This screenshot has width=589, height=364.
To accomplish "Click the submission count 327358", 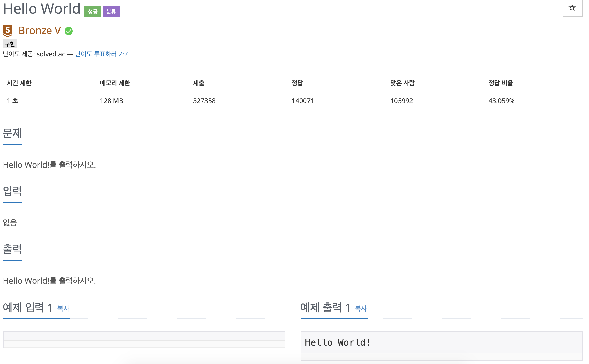I will click(x=204, y=101).
